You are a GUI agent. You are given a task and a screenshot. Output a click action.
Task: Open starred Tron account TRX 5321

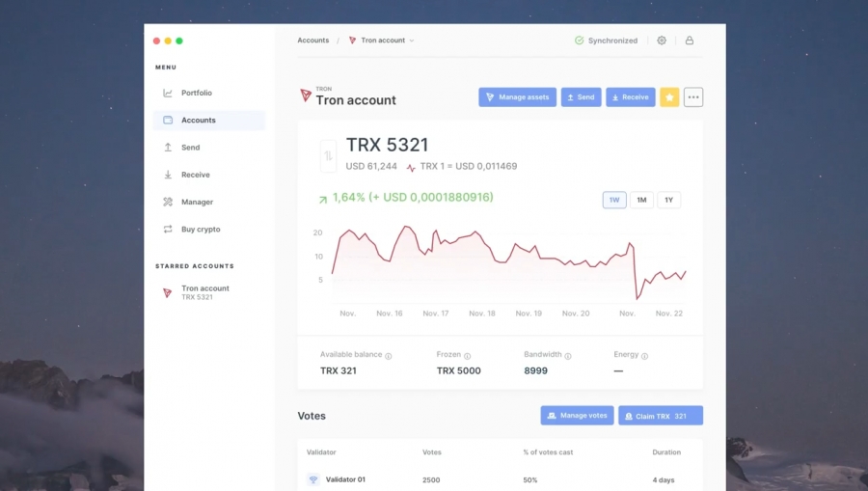click(x=204, y=292)
